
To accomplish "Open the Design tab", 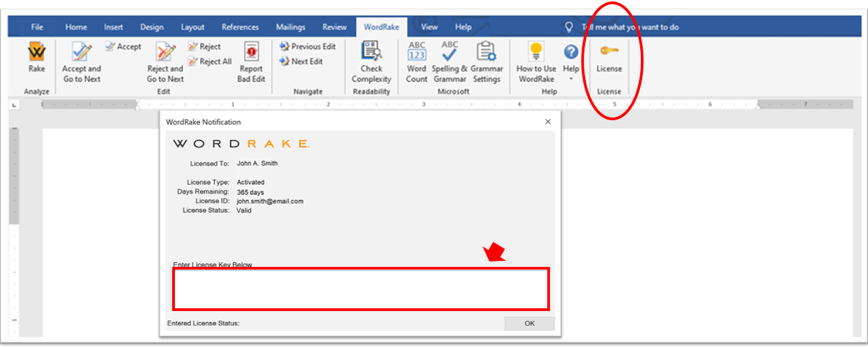I will [x=152, y=27].
